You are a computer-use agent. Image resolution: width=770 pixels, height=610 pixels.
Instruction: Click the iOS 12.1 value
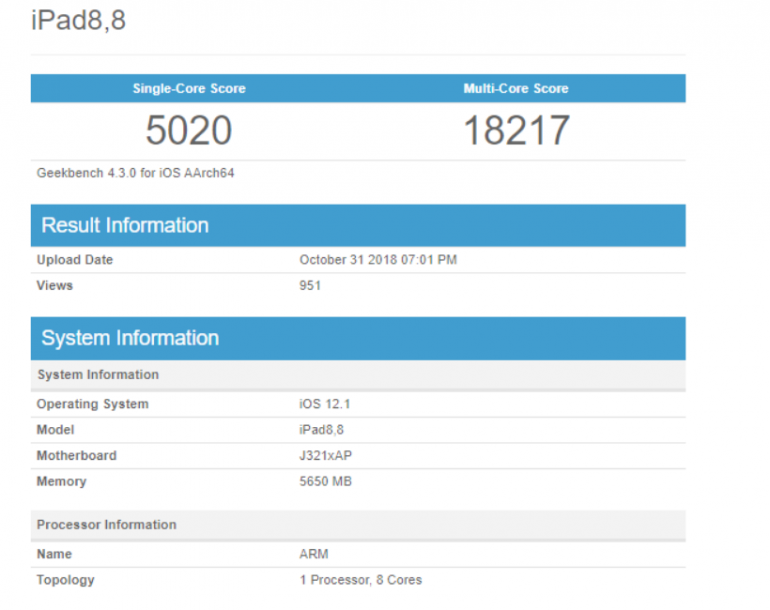[324, 404]
